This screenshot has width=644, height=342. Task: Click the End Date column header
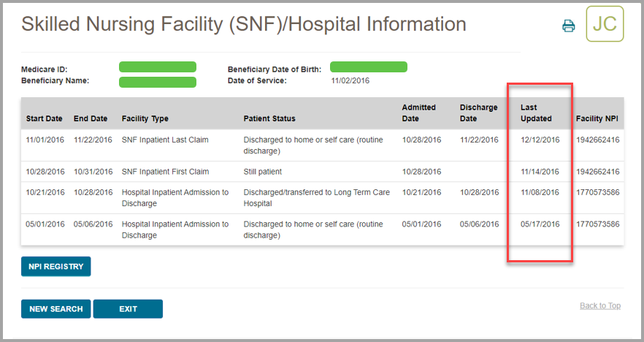[91, 118]
